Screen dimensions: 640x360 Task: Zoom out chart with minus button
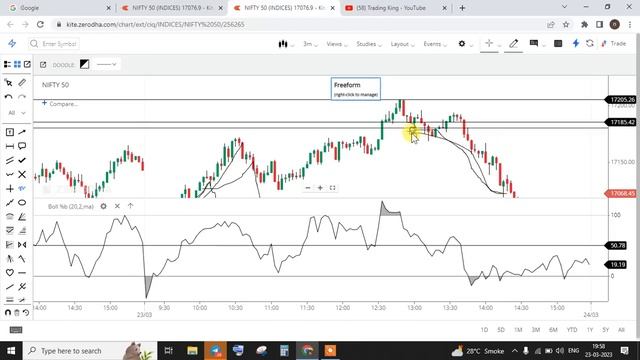click(308, 188)
